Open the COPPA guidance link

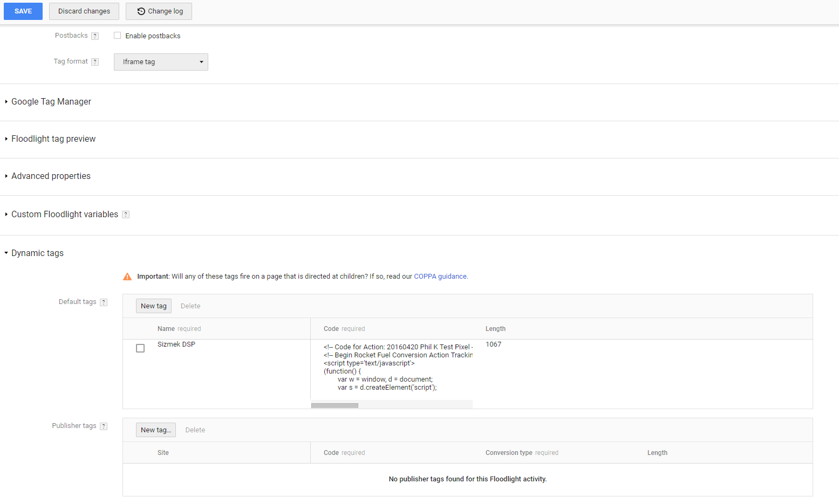(440, 277)
